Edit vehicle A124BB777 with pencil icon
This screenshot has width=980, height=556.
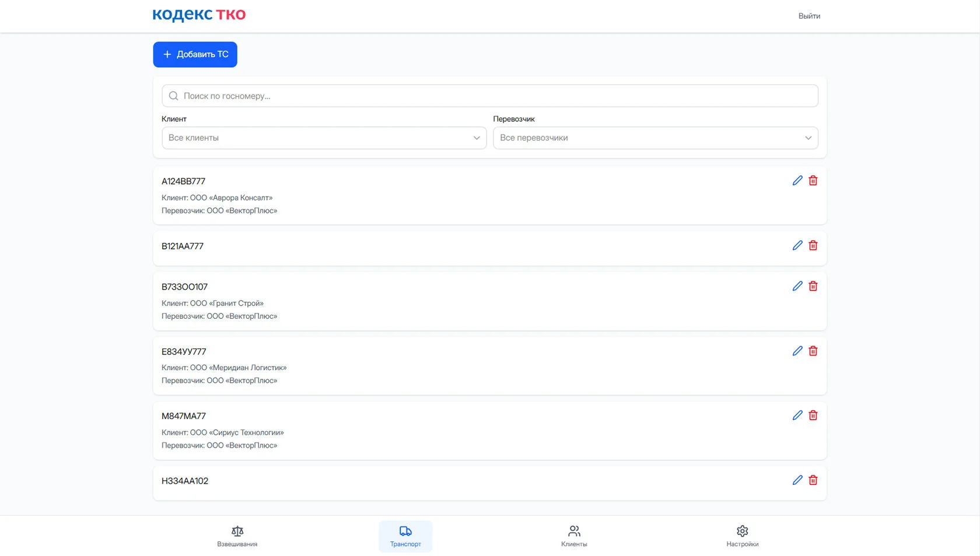[x=797, y=181]
